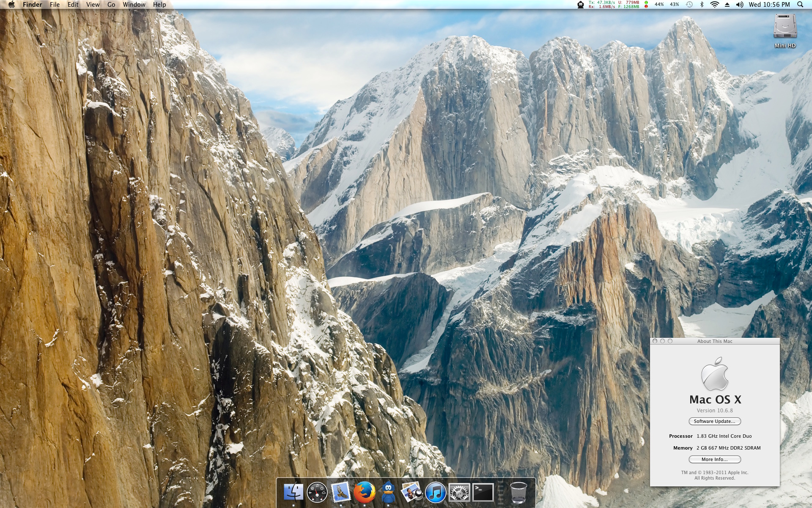
Task: Open Finder from the Dock
Action: [294, 492]
